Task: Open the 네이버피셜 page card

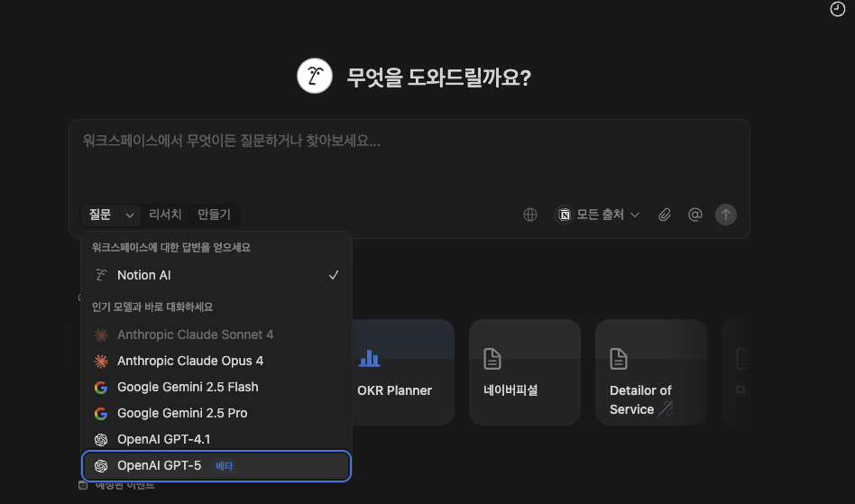Action: coord(525,372)
